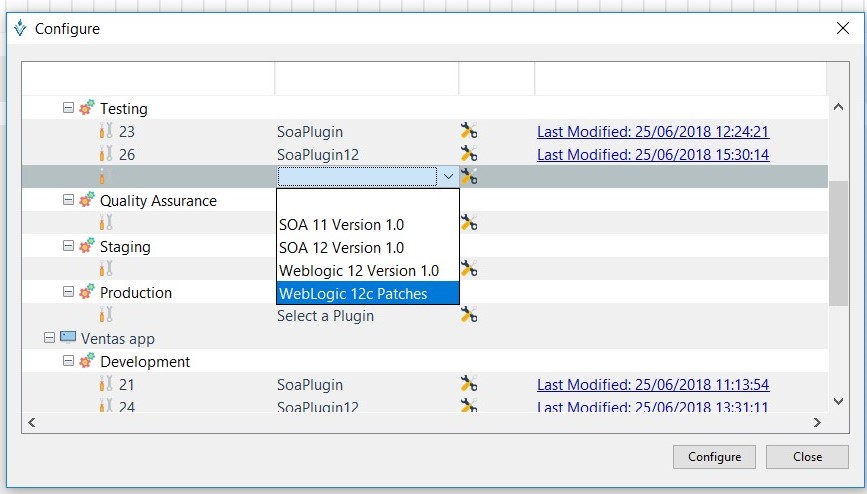This screenshot has width=867, height=494.
Task: Click screwdriver icon under Staging
Action: (106, 269)
